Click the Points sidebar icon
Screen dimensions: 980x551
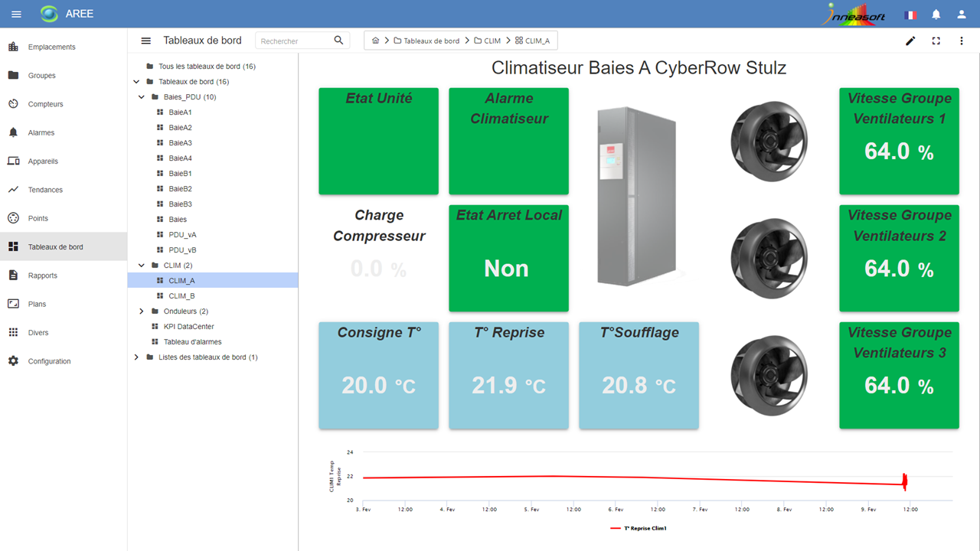coord(13,218)
